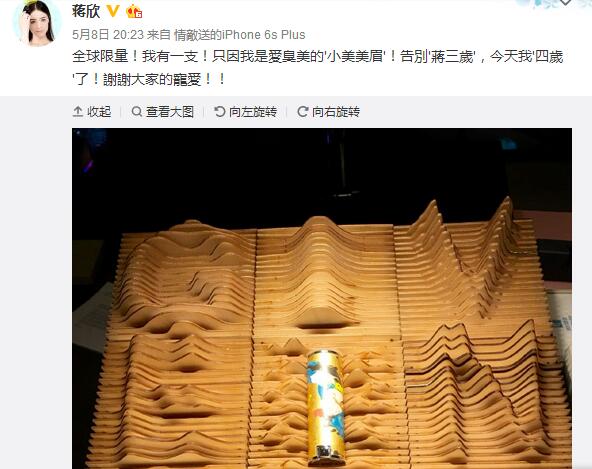Expand the chevron menu at post's top-right

pyautogui.click(x=565, y=2)
